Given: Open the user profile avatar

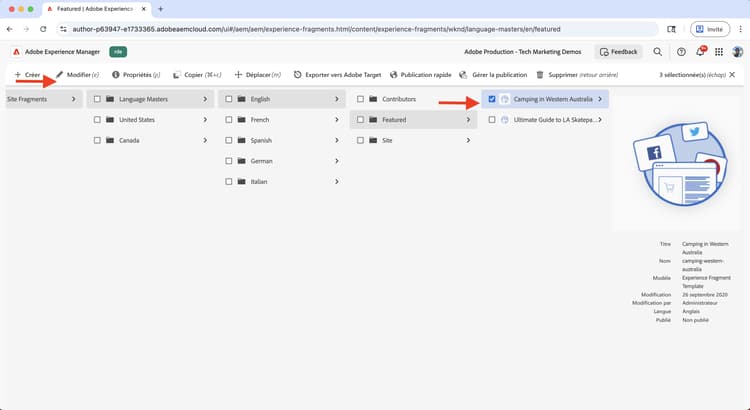Looking at the screenshot, I should [x=738, y=52].
